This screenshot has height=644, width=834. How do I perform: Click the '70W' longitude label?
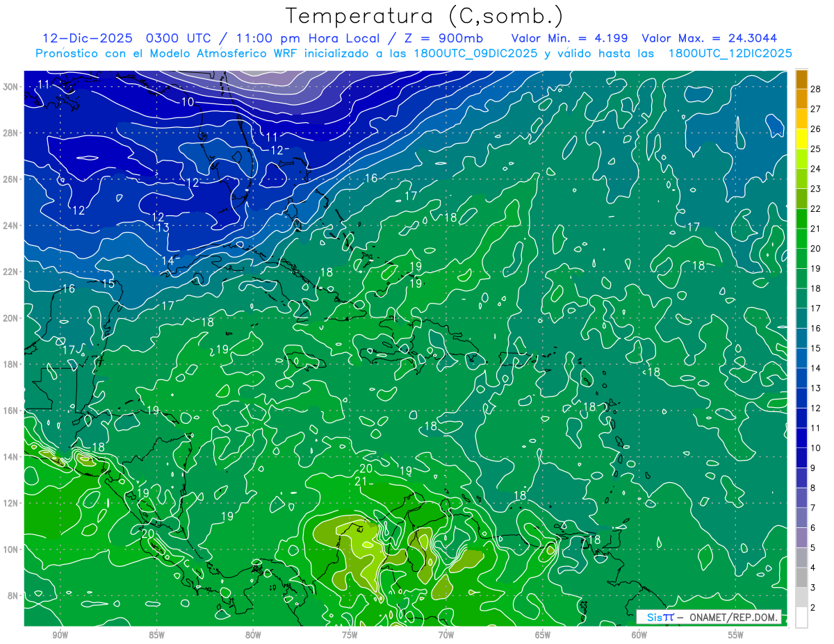446,636
